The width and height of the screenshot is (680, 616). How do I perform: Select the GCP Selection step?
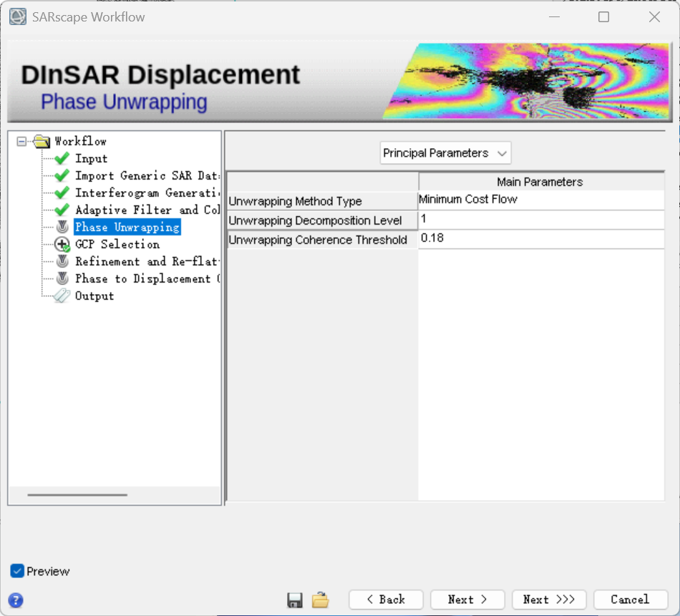coord(117,245)
